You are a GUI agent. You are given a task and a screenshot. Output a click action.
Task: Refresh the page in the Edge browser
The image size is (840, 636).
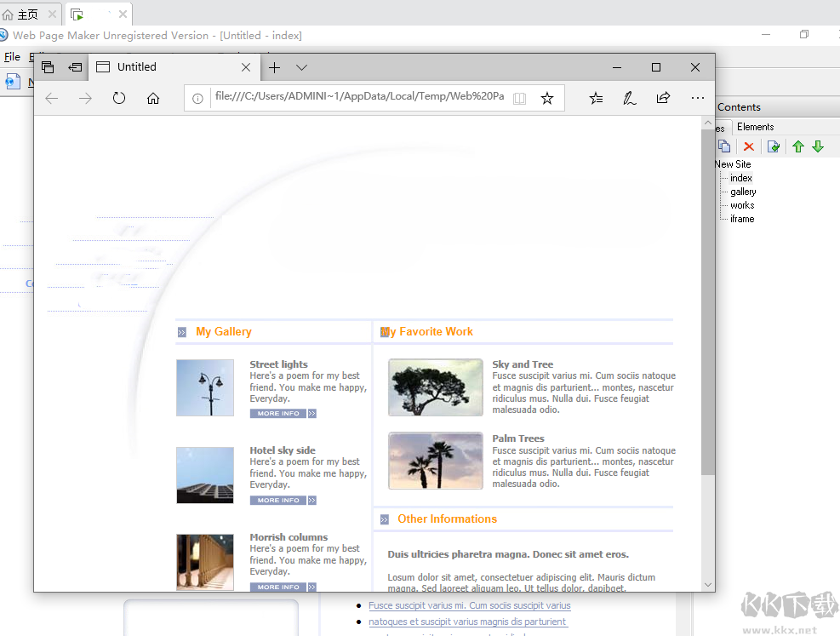118,98
